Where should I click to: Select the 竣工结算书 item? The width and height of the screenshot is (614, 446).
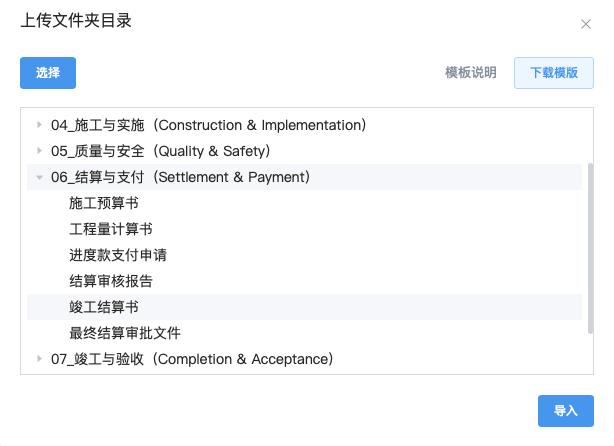(x=104, y=307)
